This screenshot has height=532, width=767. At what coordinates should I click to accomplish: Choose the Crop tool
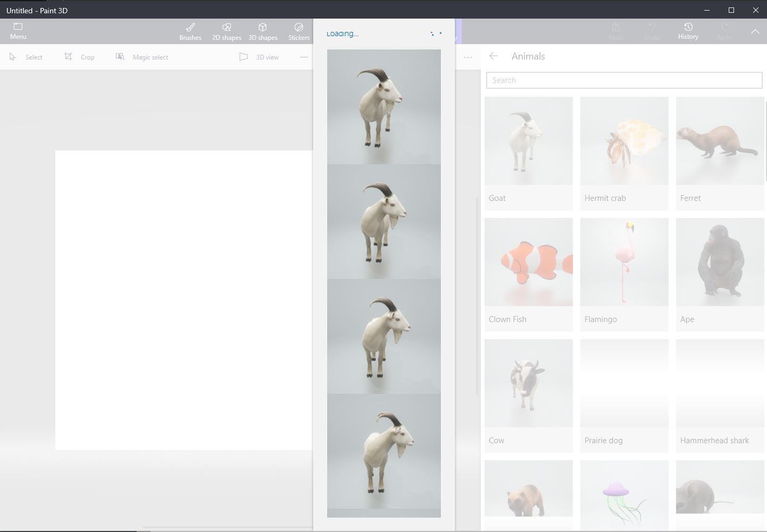click(80, 57)
